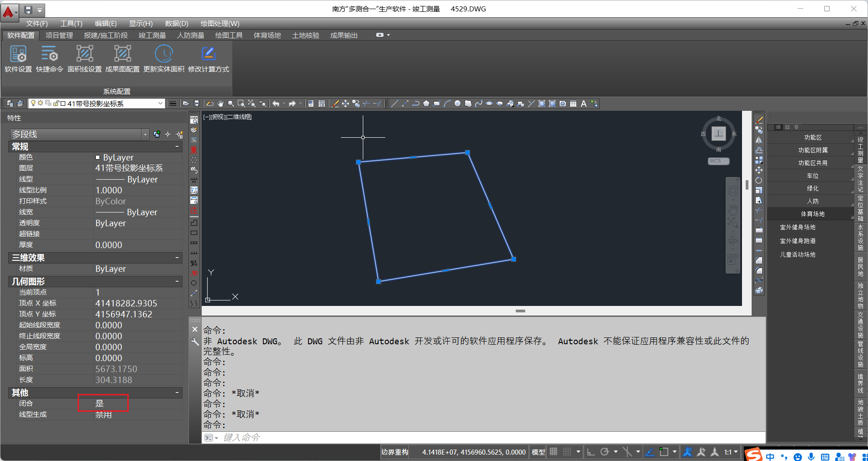Activate the Pan hand tool
The image size is (868, 461).
[220, 104]
